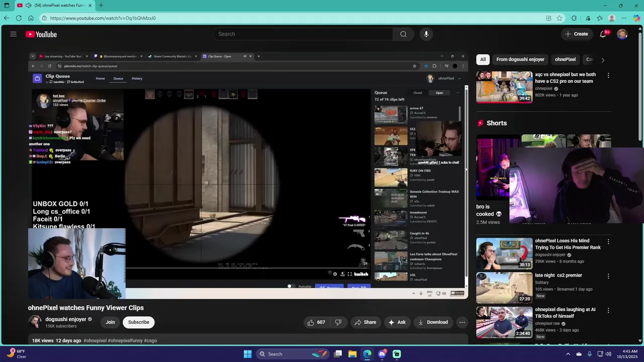Show next category chips arrow
Screen dimensions: 644x362
(603, 60)
